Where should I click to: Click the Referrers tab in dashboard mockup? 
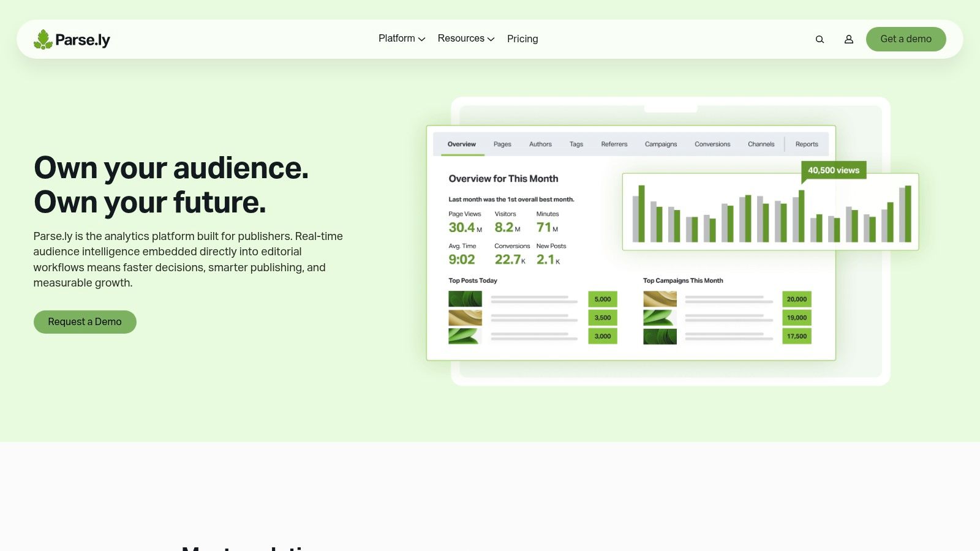[x=614, y=144]
